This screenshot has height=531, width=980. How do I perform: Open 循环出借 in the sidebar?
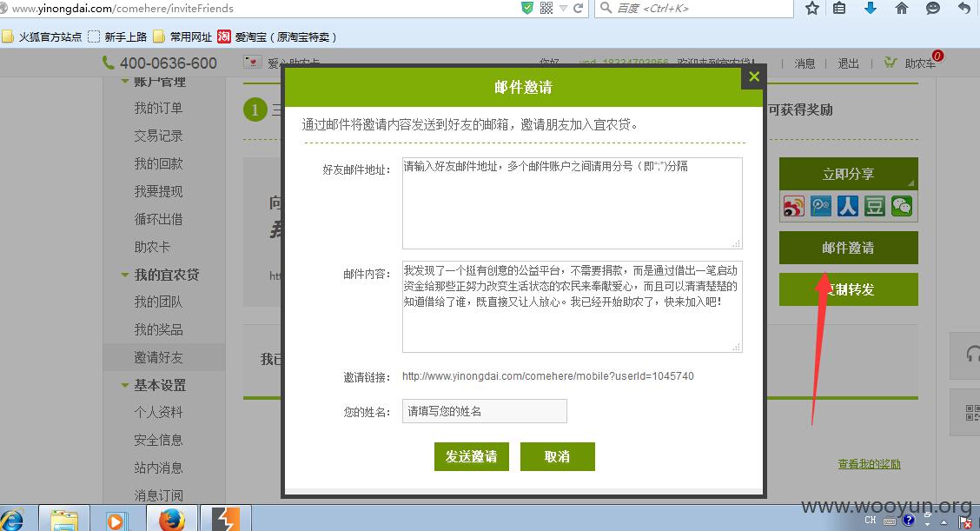[158, 219]
